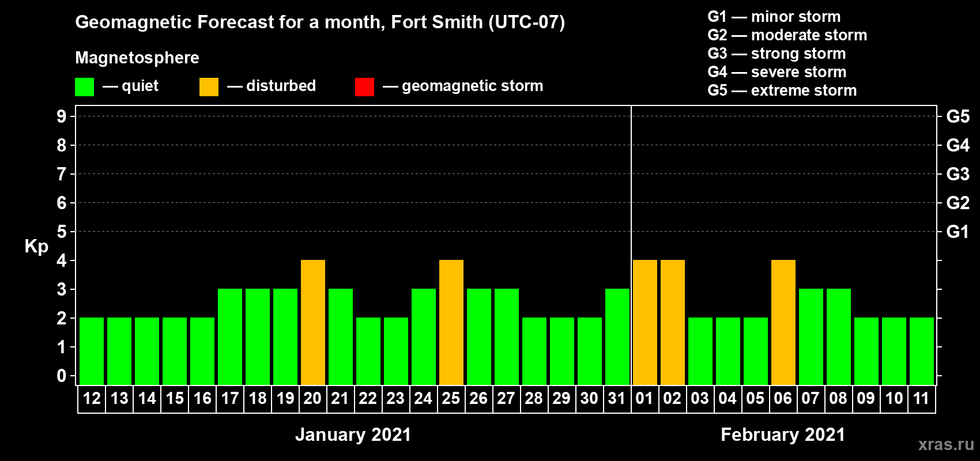Click the red geomagnetic storm legend swatch
This screenshot has height=461, width=980.
pyautogui.click(x=364, y=87)
